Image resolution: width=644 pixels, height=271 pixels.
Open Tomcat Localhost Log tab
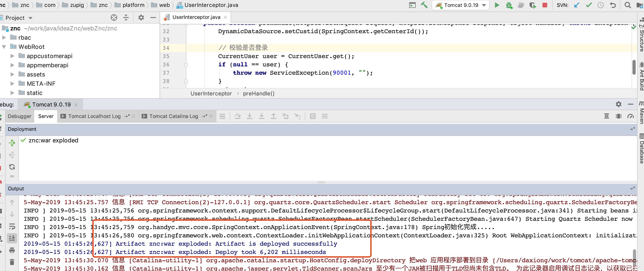pos(94,116)
